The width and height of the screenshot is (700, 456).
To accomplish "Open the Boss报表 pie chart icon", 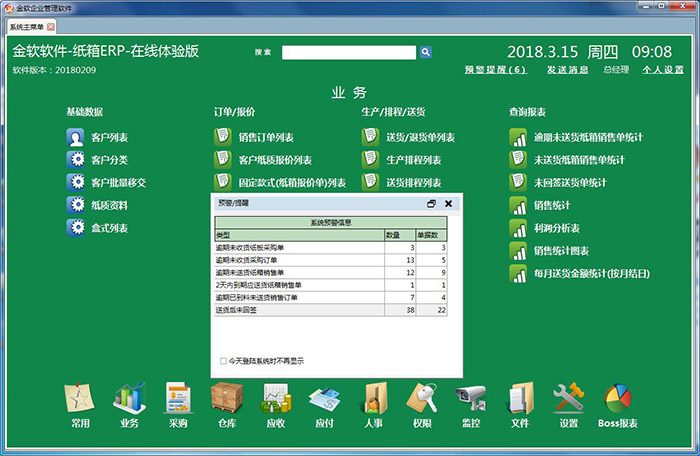I will coord(617,399).
